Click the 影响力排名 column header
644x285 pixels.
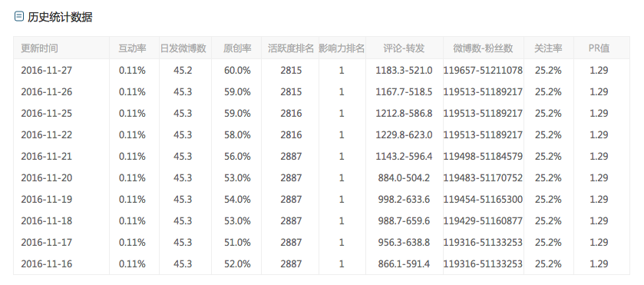(342, 48)
